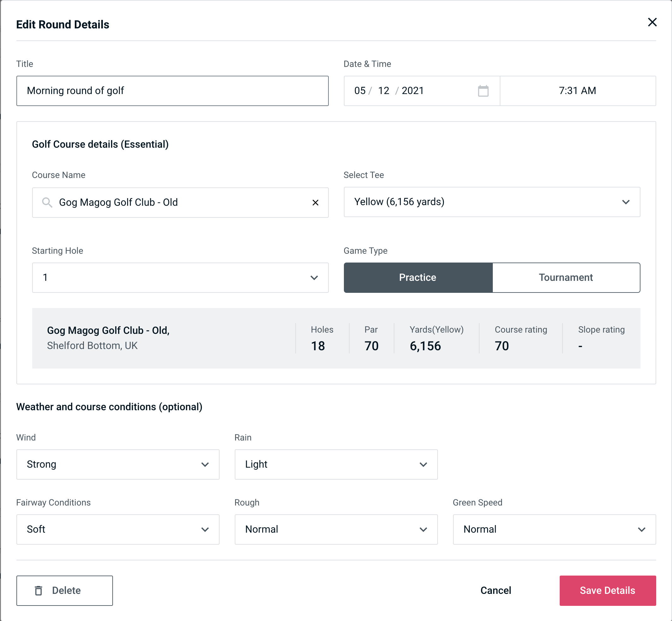Open the Fairway Conditions dropdown

pyautogui.click(x=118, y=529)
